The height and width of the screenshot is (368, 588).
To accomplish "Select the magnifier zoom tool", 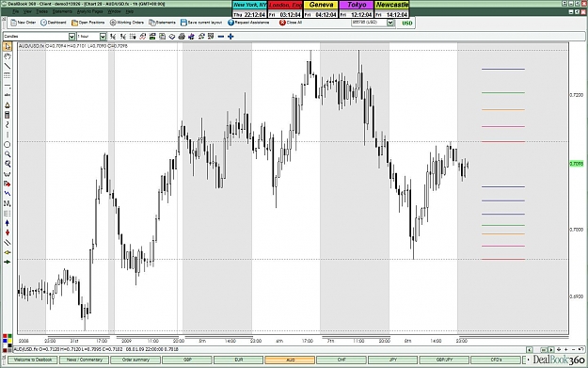I will pyautogui.click(x=8, y=154).
